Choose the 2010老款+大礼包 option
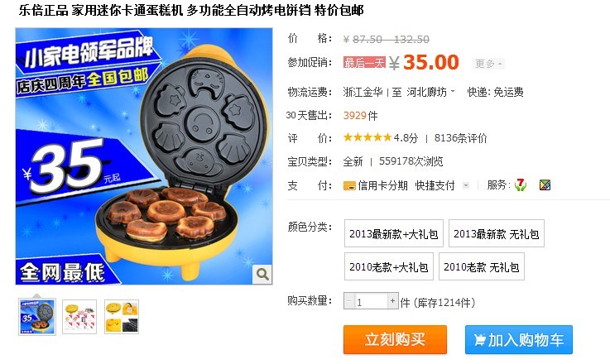Viewport: 610px width, 364px height. pyautogui.click(x=389, y=266)
